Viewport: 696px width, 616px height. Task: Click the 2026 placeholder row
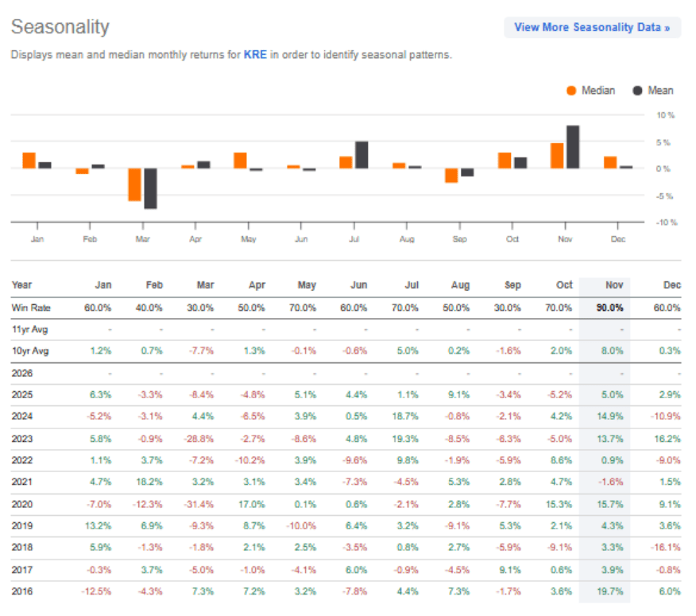pos(23,372)
